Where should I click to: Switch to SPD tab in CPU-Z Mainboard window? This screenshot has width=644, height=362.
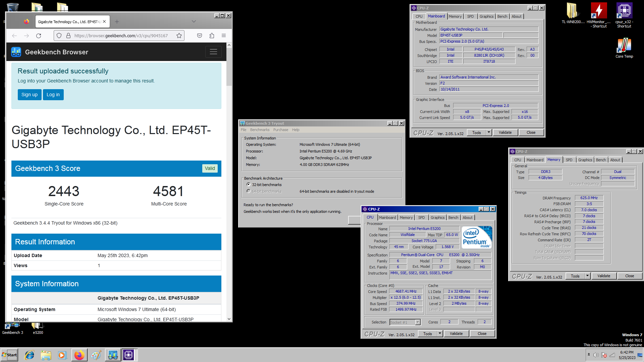(470, 16)
